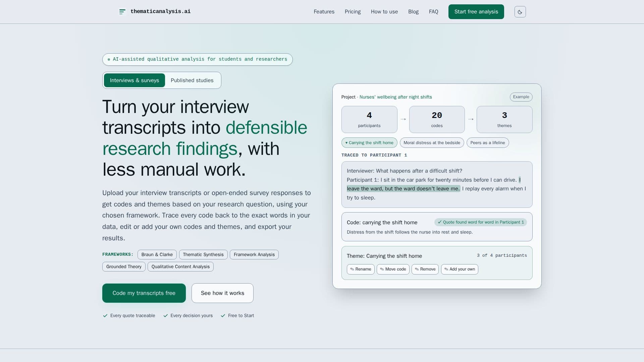Click See how it works button
The height and width of the screenshot is (362, 644).
(x=222, y=293)
